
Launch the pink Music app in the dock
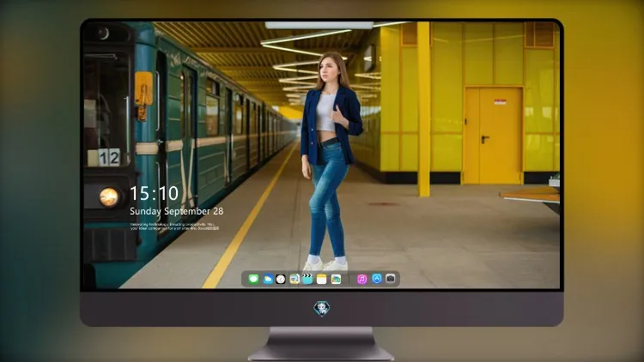361,279
